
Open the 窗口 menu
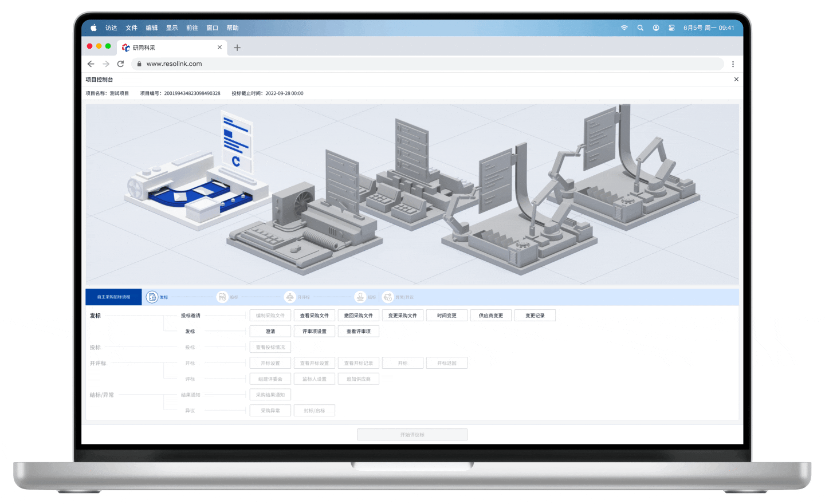click(212, 28)
